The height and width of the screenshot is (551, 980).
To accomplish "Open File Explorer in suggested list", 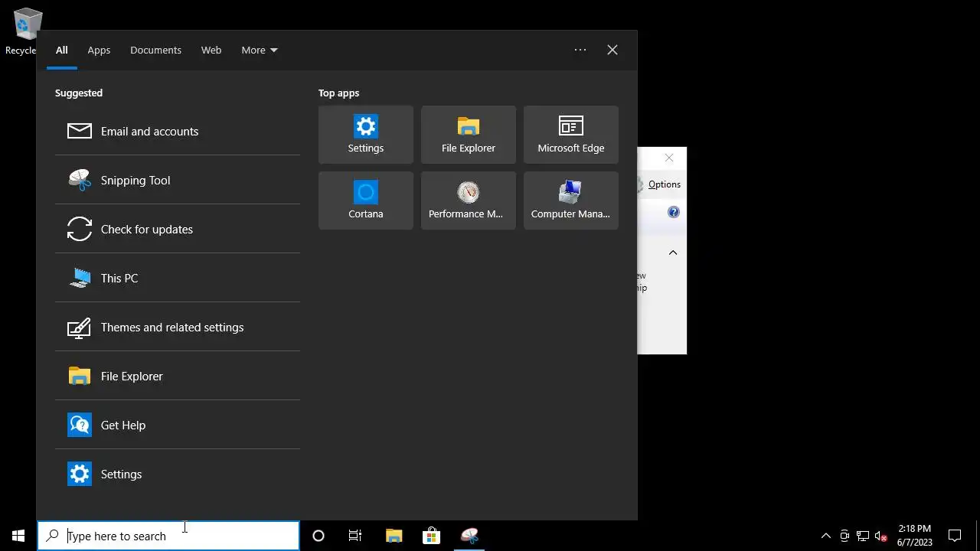I will (178, 376).
